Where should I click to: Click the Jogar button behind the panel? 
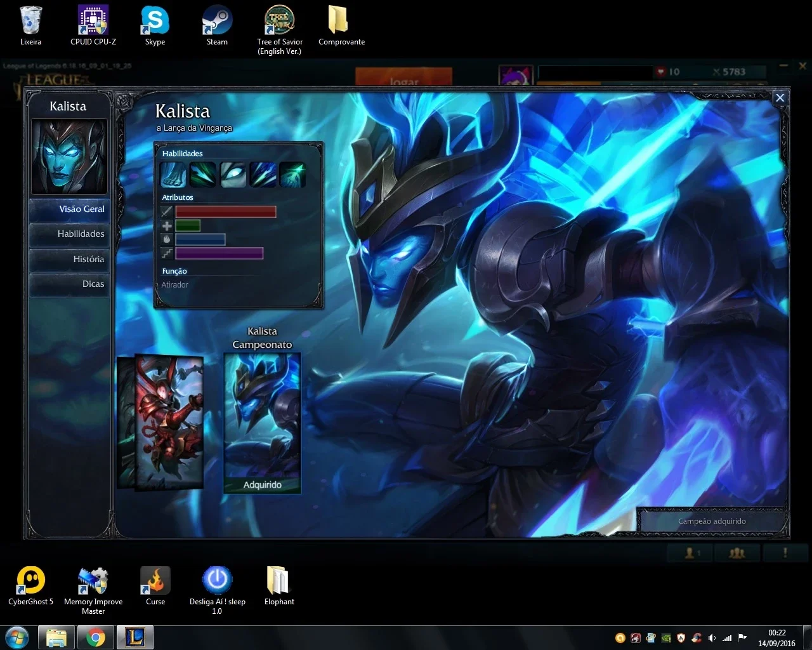click(x=404, y=77)
